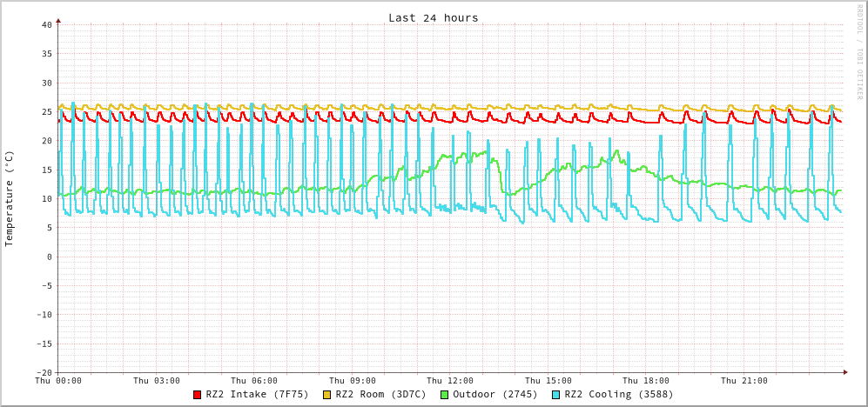Screen dimensions: 868x407
Task: Click the 'Temperature (°C)' vertical axis label
Action: (10, 198)
